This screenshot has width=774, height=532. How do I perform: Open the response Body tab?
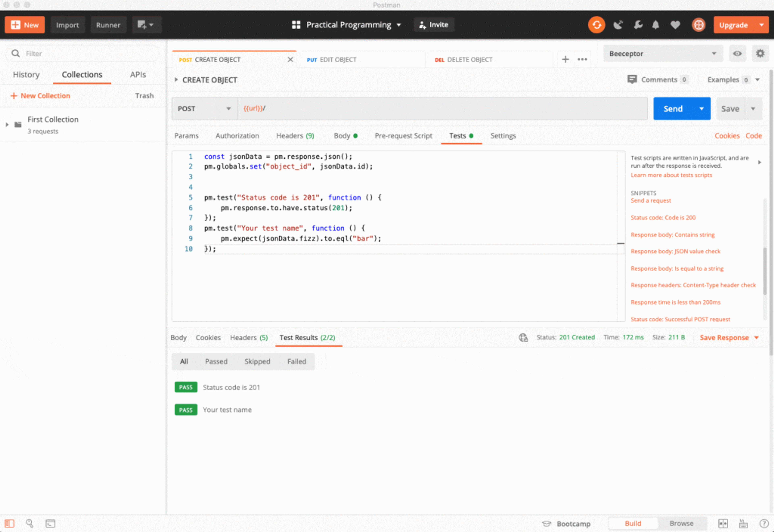[178, 337]
